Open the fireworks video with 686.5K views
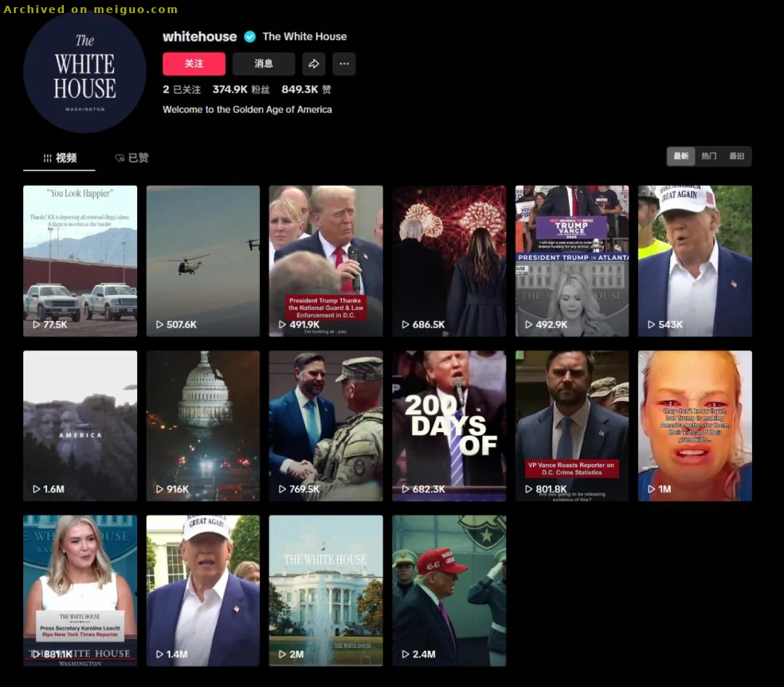Viewport: 784px width, 687px height. click(449, 261)
